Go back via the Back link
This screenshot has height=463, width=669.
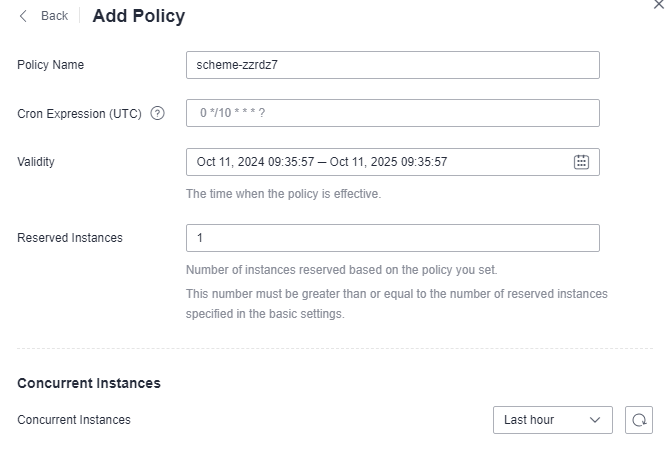pos(54,16)
